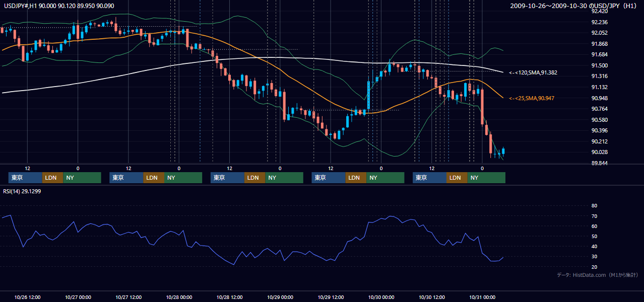Image resolution: width=644 pixels, height=302 pixels.
Task: Click price axis value 90.212
Action: tap(600, 141)
